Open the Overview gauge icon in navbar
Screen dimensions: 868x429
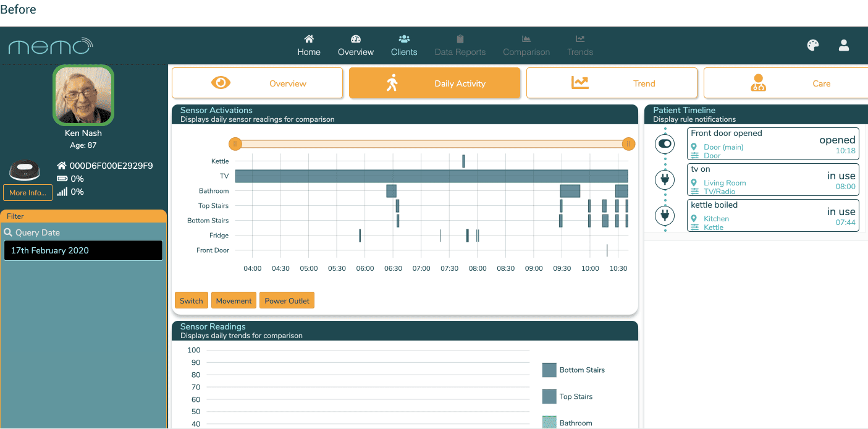tap(356, 39)
